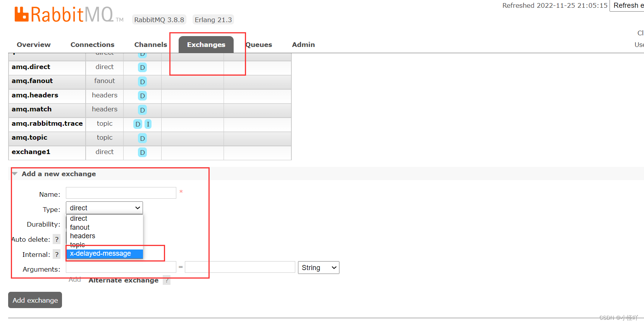
Task: Click the D badge in amq.rabbitmq.trace row
Action: pos(138,124)
